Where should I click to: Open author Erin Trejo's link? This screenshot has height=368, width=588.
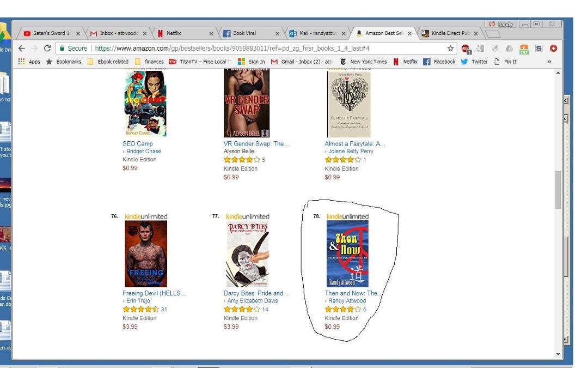coord(138,301)
